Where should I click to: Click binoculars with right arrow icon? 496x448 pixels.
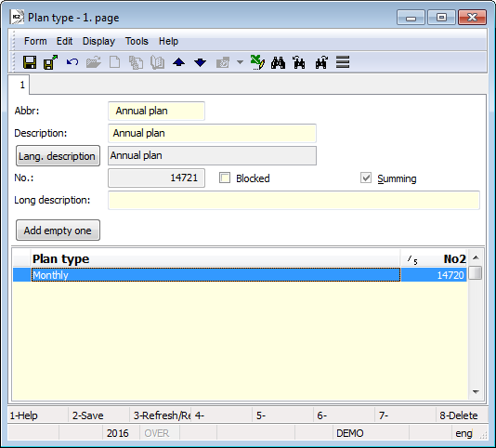[321, 62]
